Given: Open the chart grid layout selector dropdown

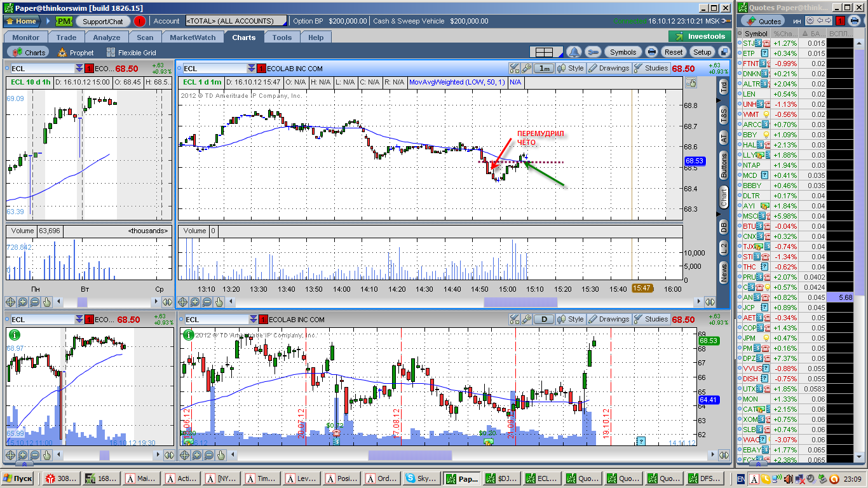Looking at the screenshot, I should pyautogui.click(x=546, y=52).
